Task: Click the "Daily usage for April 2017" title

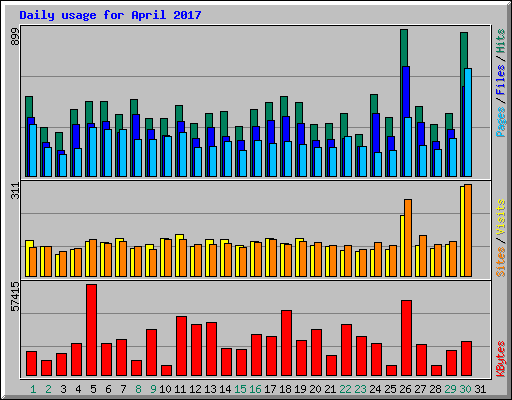Action: 110,15
